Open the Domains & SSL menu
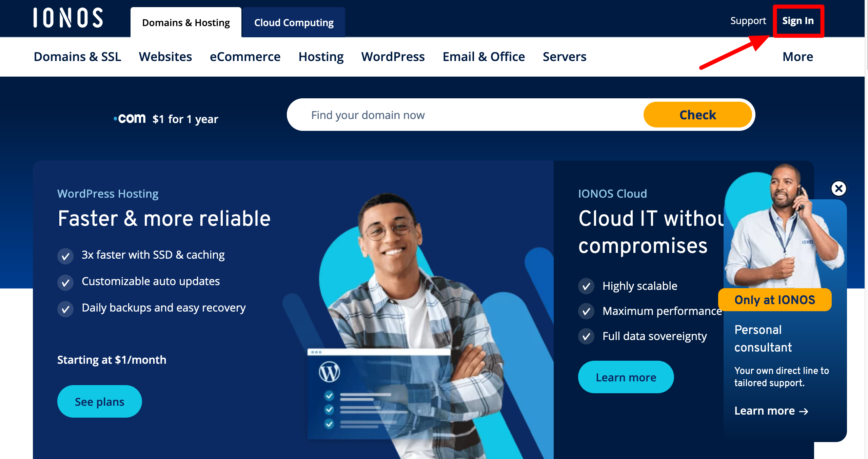This screenshot has height=459, width=868. (77, 57)
